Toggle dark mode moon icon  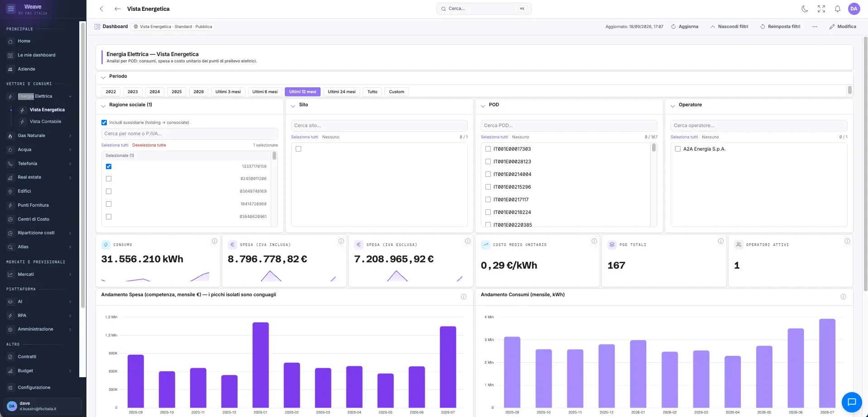point(805,9)
